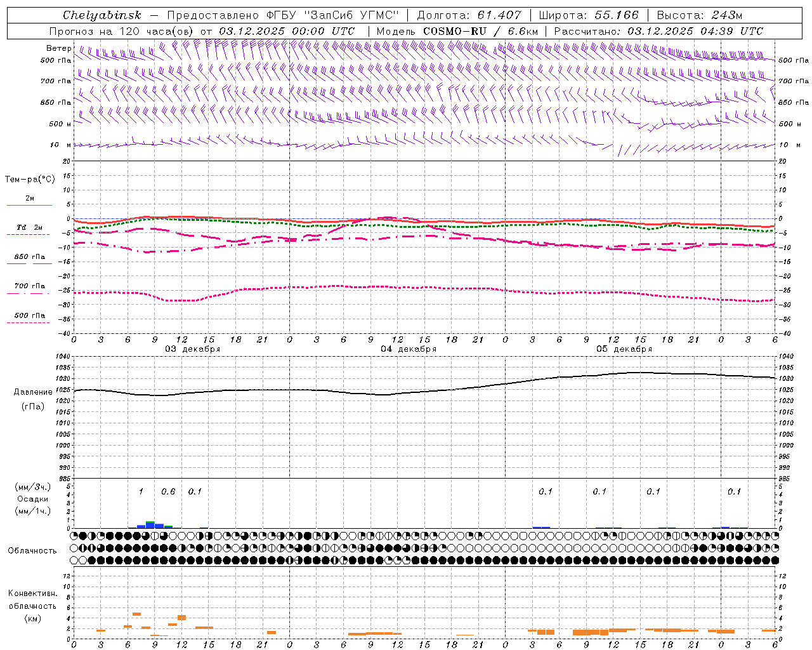The height and width of the screenshot is (650, 812).
Task: Click the '1' three-hour precipitation value
Action: point(141,492)
